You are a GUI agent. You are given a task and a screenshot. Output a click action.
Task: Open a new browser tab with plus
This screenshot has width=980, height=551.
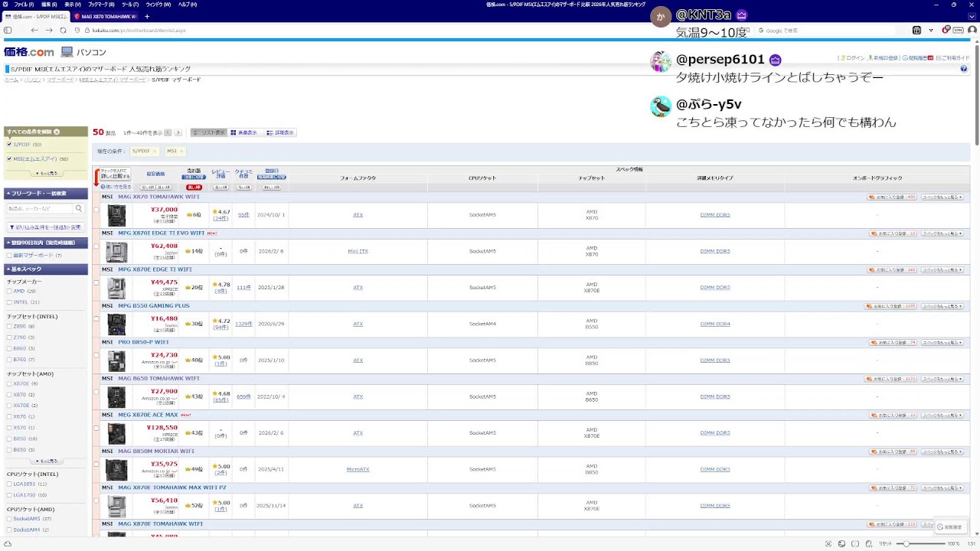147,16
